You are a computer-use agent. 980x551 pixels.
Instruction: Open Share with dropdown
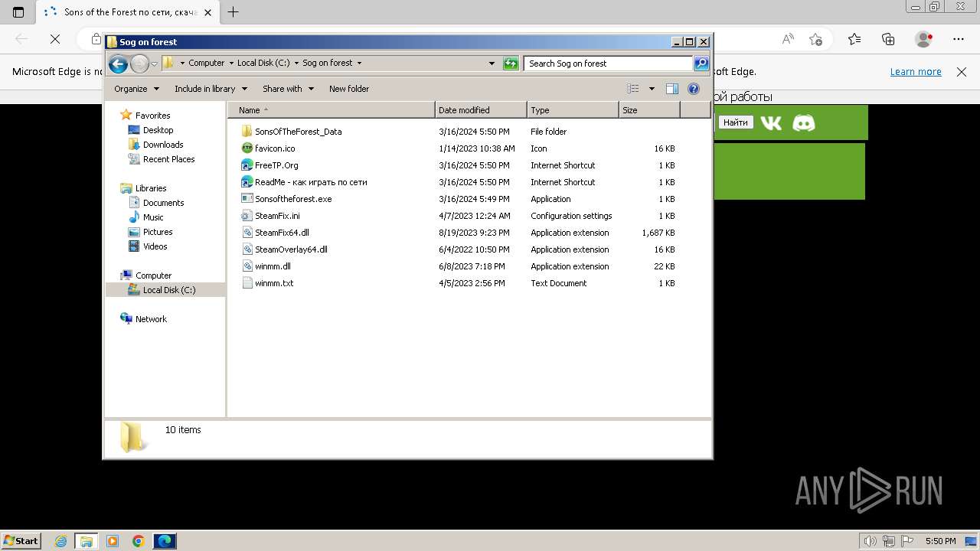(x=288, y=89)
